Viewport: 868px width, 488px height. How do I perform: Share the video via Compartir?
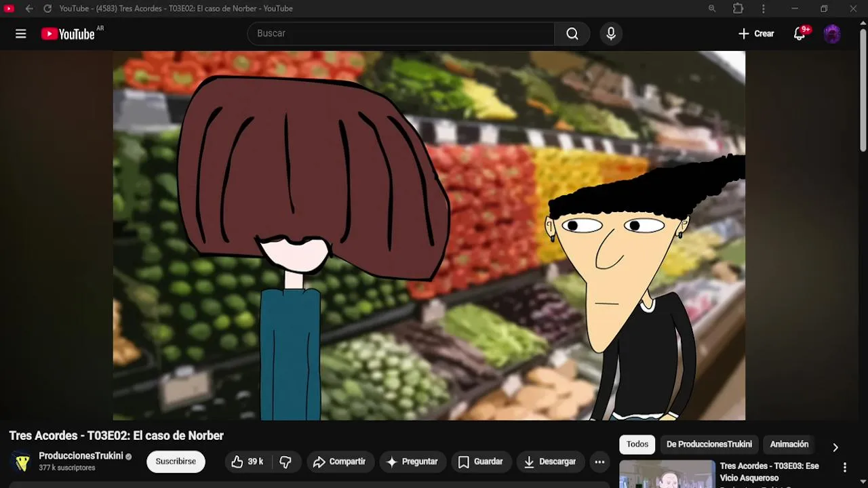[x=340, y=462]
